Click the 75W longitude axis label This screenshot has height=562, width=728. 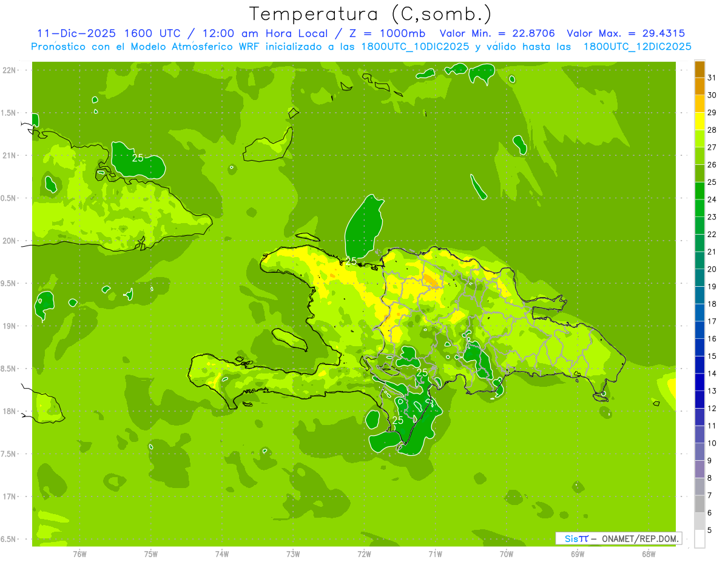tap(151, 554)
